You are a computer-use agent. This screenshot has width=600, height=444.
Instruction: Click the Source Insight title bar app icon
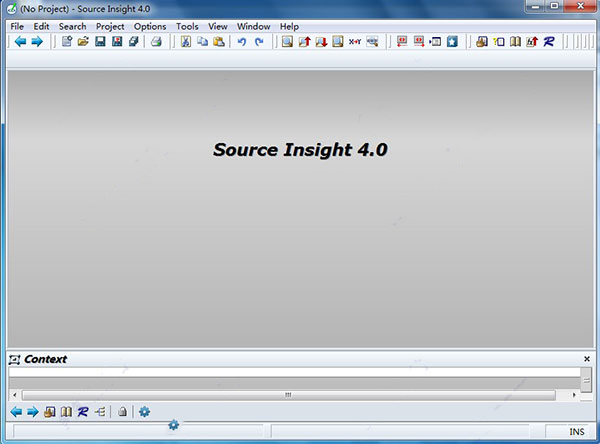click(x=12, y=8)
